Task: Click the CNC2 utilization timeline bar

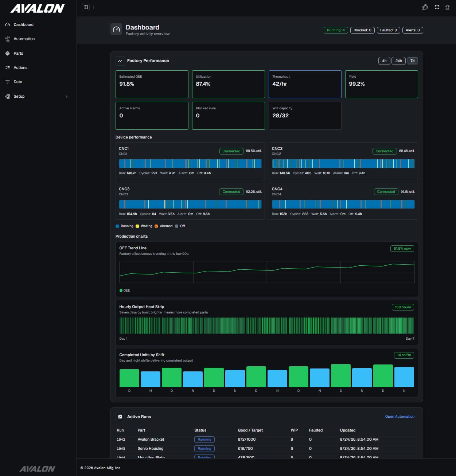Action: (343, 164)
